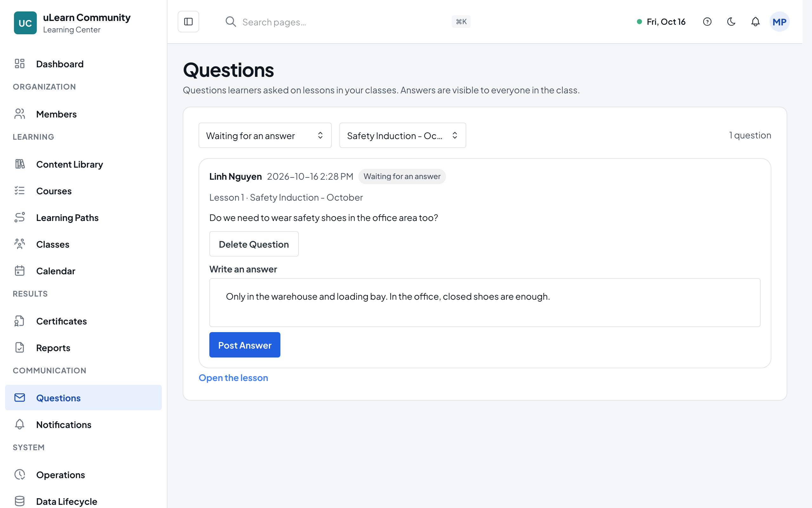Click the Classes group icon
Viewport: 812px width, 508px height.
pos(20,244)
